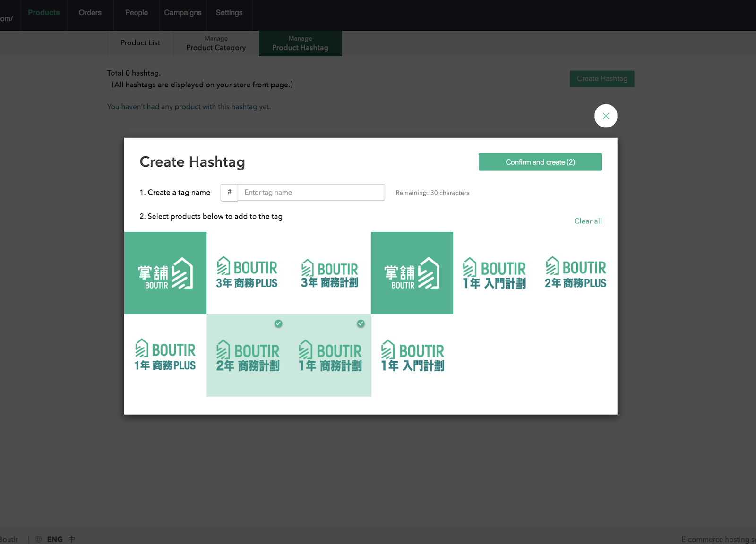Uncheck the 1年 商務計劃 product checkmark

coord(361,323)
